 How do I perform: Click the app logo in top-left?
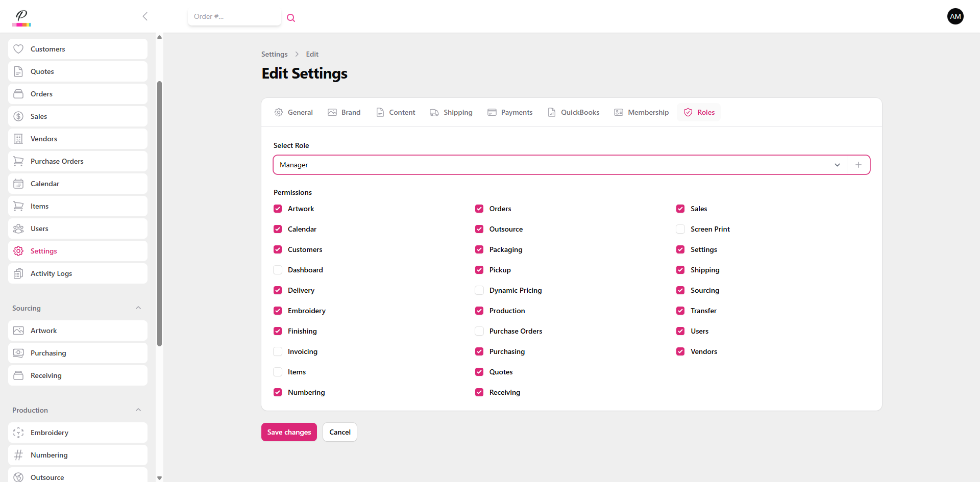pos(21,17)
